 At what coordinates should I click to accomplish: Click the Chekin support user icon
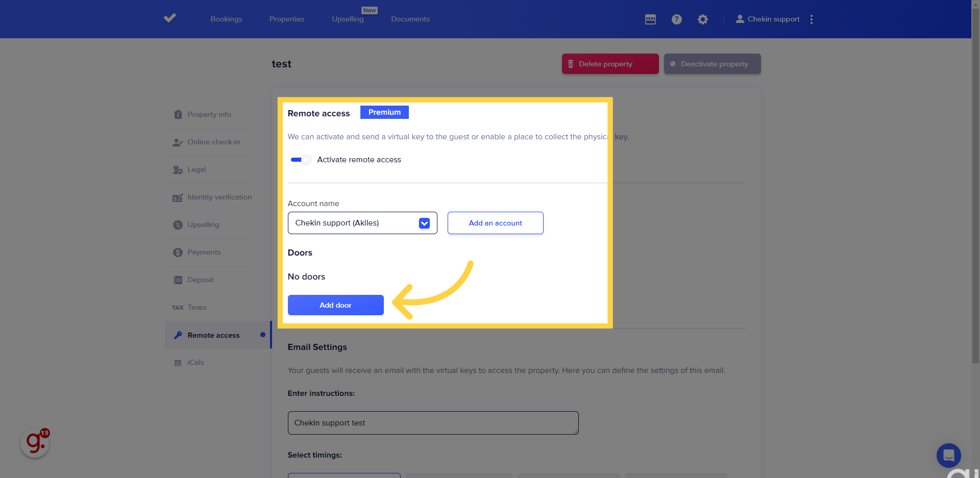[x=740, y=19]
